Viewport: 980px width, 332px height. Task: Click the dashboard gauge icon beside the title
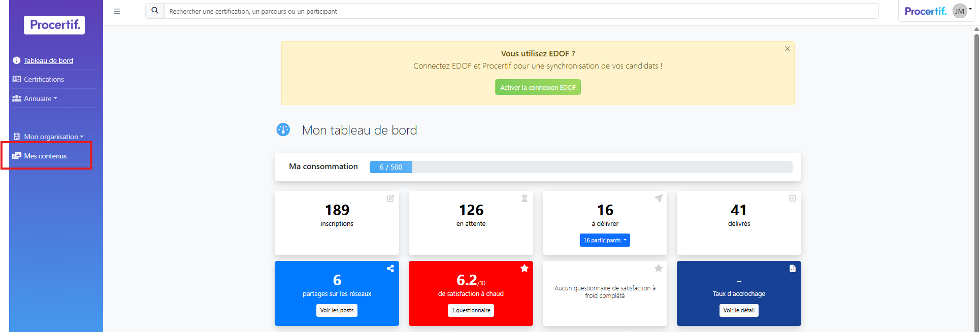click(x=283, y=130)
